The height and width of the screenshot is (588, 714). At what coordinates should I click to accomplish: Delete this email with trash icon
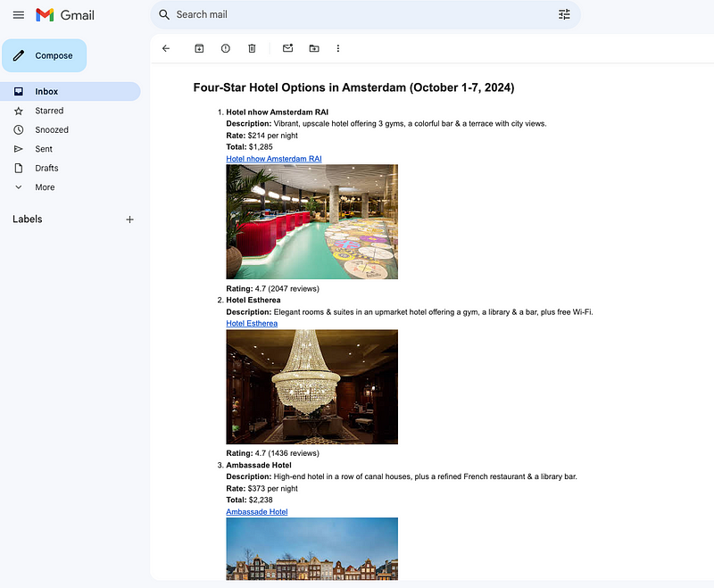click(x=252, y=48)
